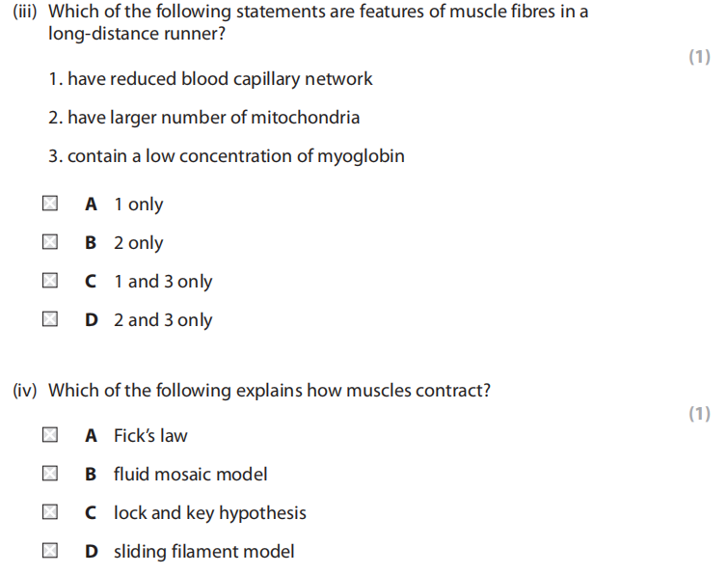
Task: Click the (1) mark indicator for question (iv)
Action: (x=699, y=414)
